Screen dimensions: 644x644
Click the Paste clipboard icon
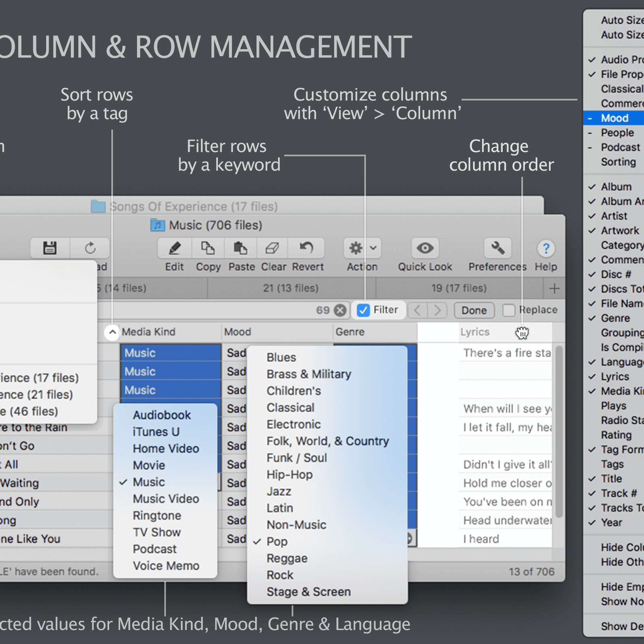coord(240,248)
